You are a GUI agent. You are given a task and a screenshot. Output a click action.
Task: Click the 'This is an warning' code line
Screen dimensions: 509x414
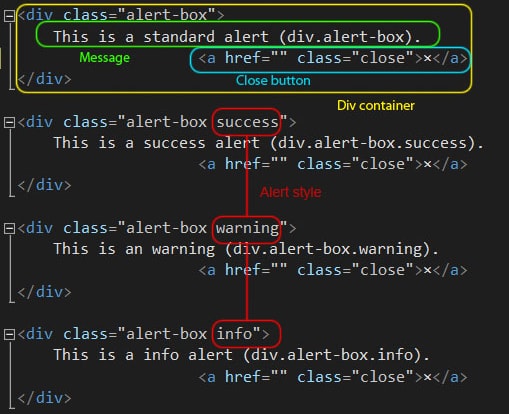tap(246, 249)
